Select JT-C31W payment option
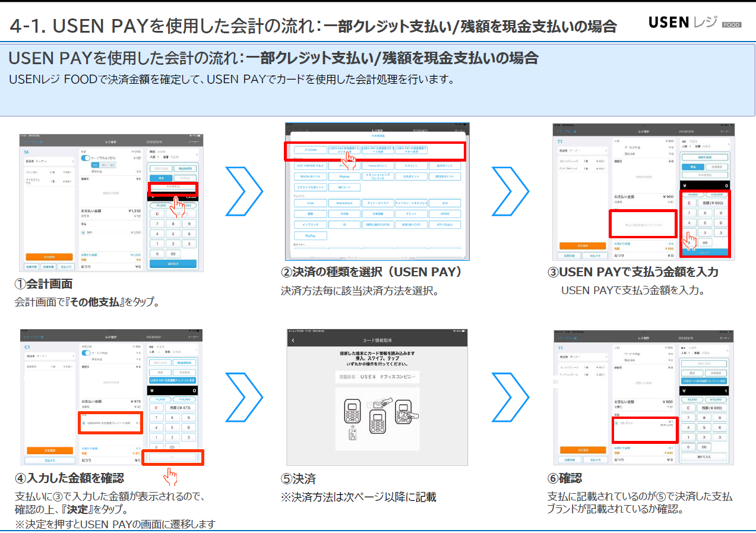The width and height of the screenshot is (756, 533). 311,150
